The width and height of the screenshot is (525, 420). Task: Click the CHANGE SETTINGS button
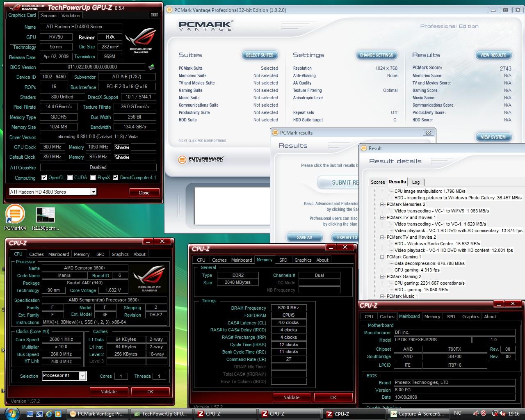[x=377, y=55]
